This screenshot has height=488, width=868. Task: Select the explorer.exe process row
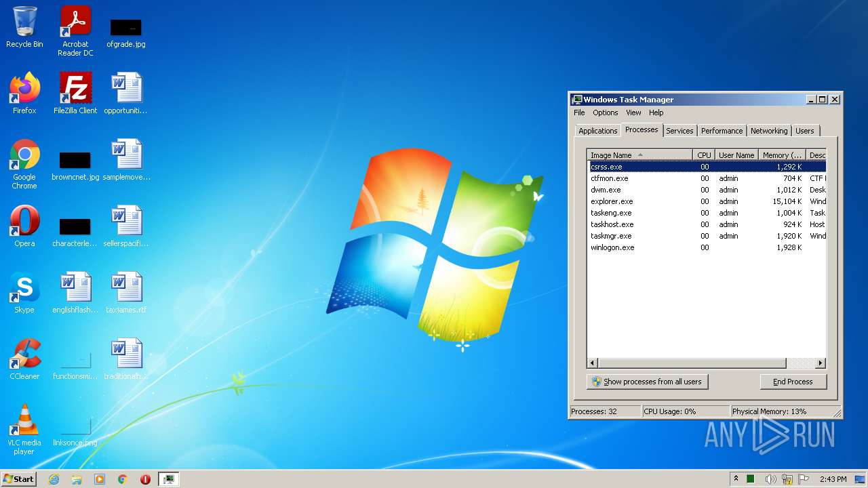point(707,201)
